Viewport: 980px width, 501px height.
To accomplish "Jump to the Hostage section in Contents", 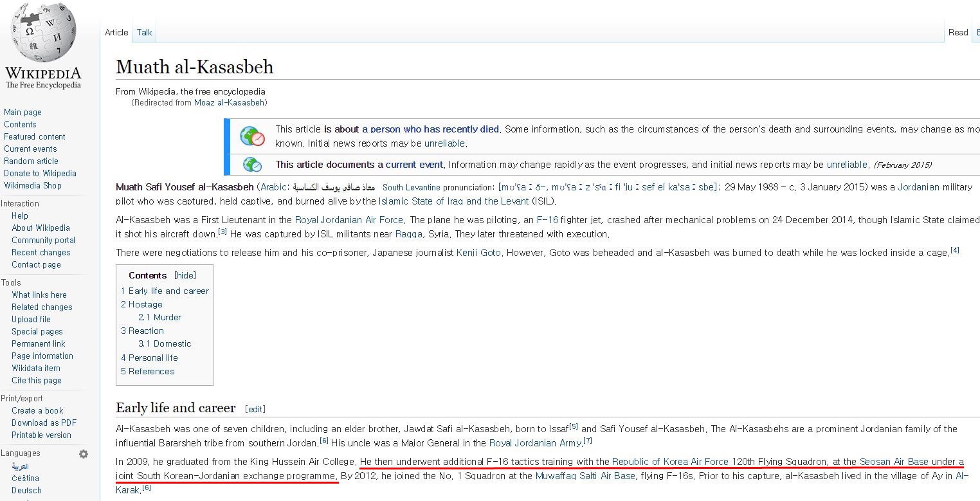I will coord(141,304).
